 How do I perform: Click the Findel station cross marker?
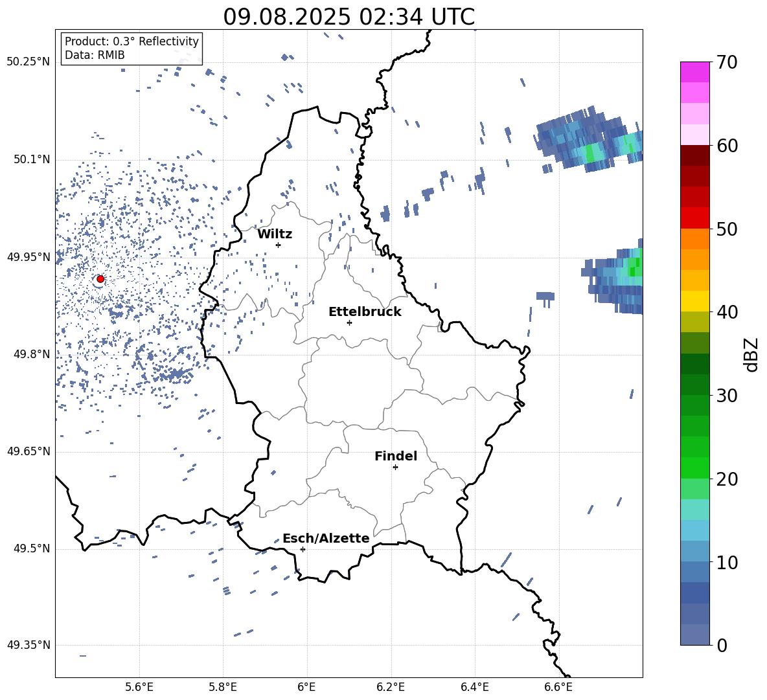click(x=395, y=468)
